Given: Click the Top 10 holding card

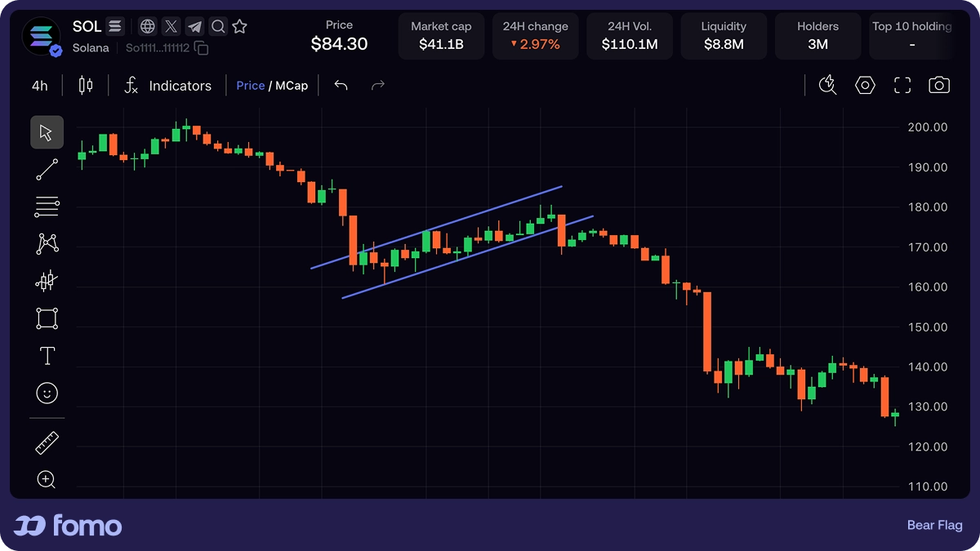Looking at the screenshot, I should pyautogui.click(x=911, y=36).
